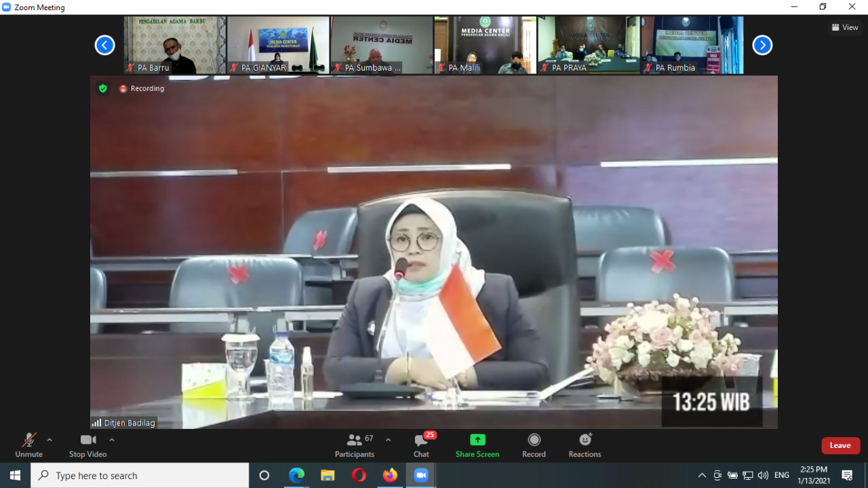Click the green Share Screen icon
The height and width of the screenshot is (488, 868).
coord(477,440)
